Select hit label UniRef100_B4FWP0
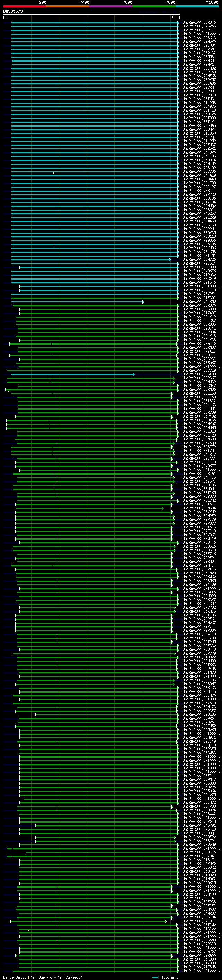This screenshot has width=222, height=980. coord(199,152)
